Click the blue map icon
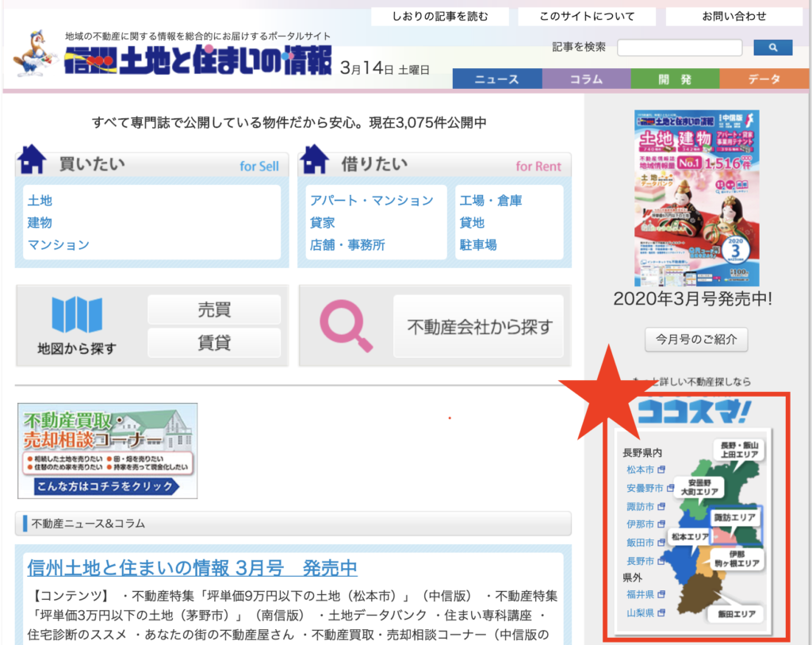Viewport: 812px width, 645px height. click(77, 315)
